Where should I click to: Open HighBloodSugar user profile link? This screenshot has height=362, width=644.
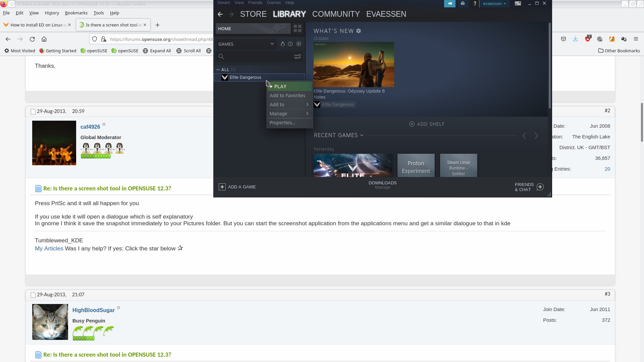point(94,310)
